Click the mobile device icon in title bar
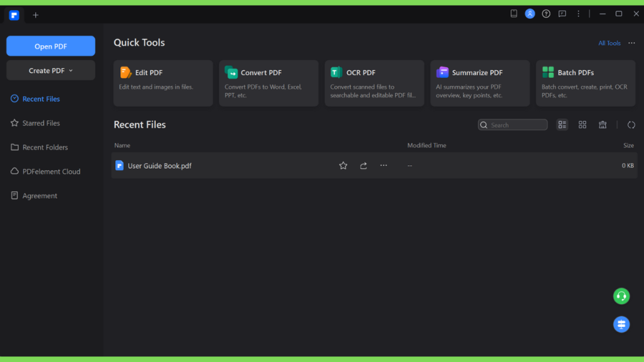644x362 pixels. 514,14
